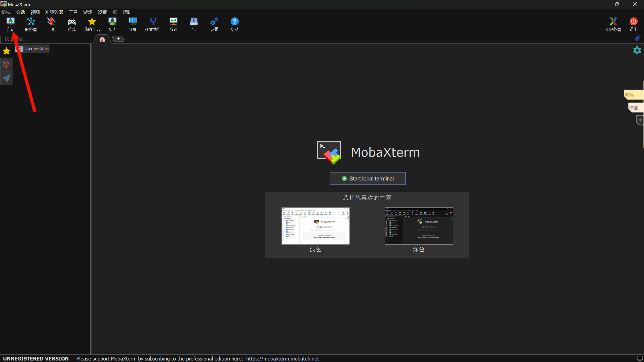This screenshot has height=362, width=644.
Task: Expand the User sessions tree item
Action: 36,49
